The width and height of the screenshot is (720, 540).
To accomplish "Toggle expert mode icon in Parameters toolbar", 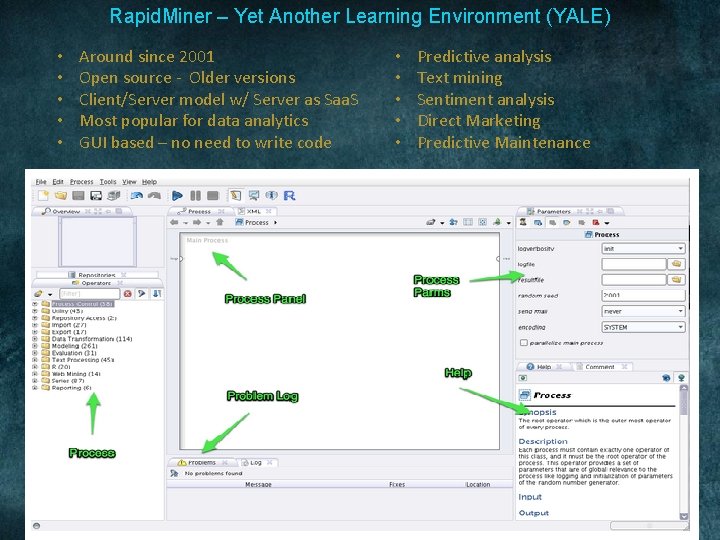I will click(523, 222).
